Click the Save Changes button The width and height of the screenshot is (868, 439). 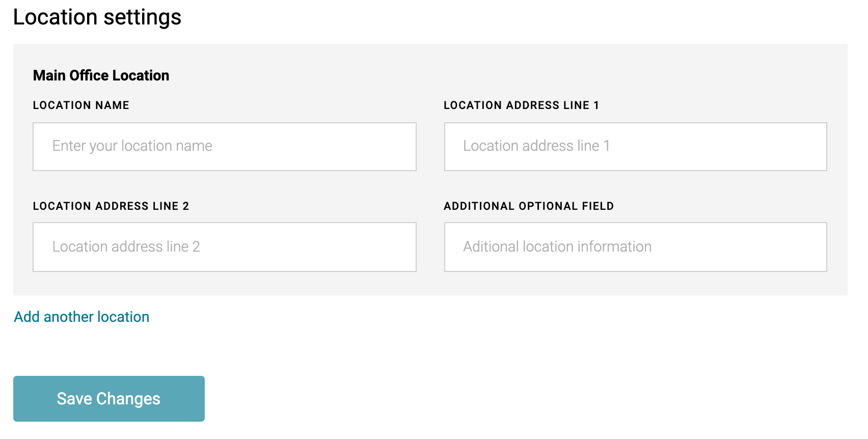coord(109,399)
